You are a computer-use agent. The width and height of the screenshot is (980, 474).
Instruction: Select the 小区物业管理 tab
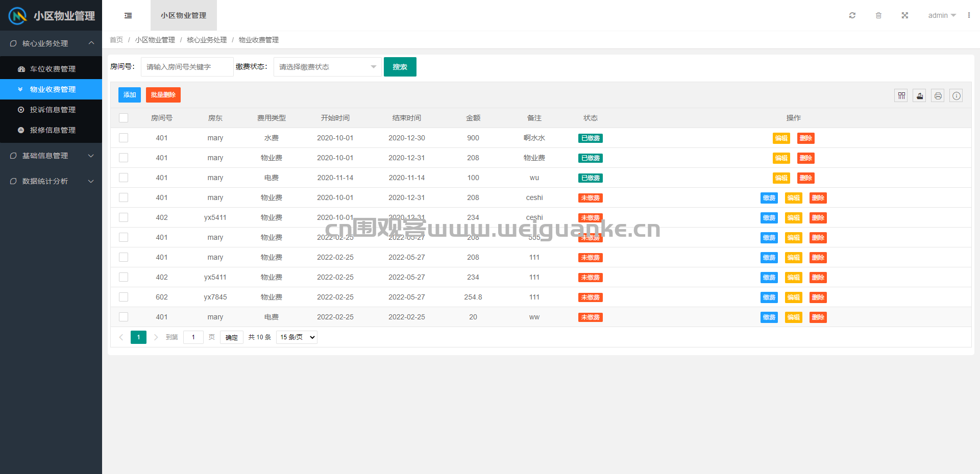point(184,15)
